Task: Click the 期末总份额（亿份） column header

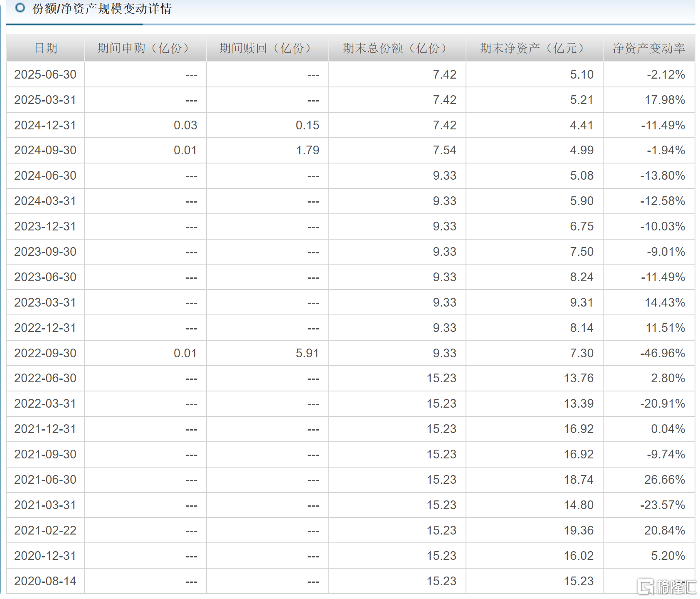Action: 397,48
